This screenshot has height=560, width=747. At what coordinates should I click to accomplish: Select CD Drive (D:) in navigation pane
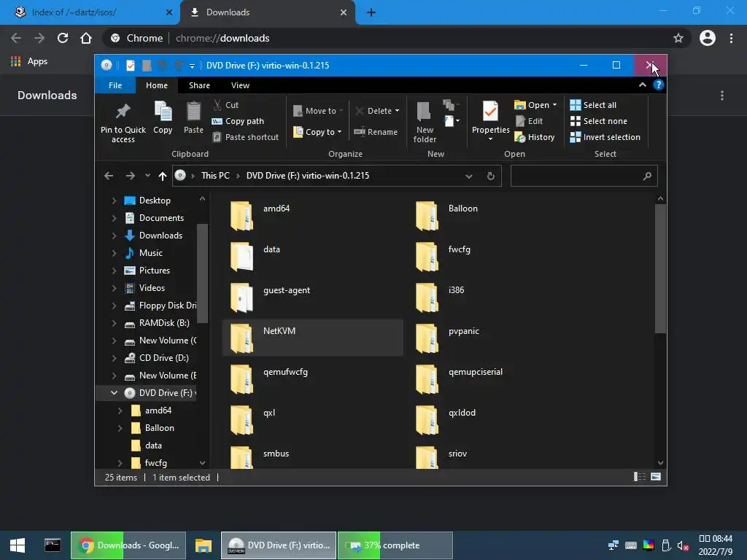pos(156,358)
